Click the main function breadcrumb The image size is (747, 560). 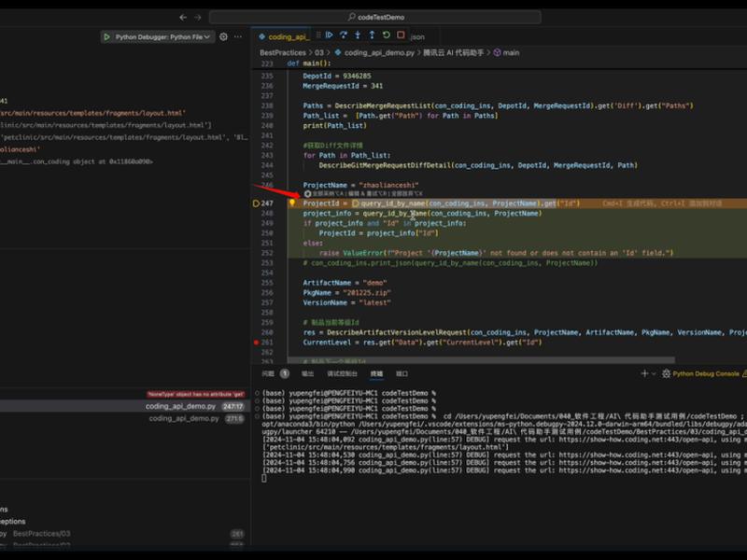pyautogui.click(x=506, y=53)
